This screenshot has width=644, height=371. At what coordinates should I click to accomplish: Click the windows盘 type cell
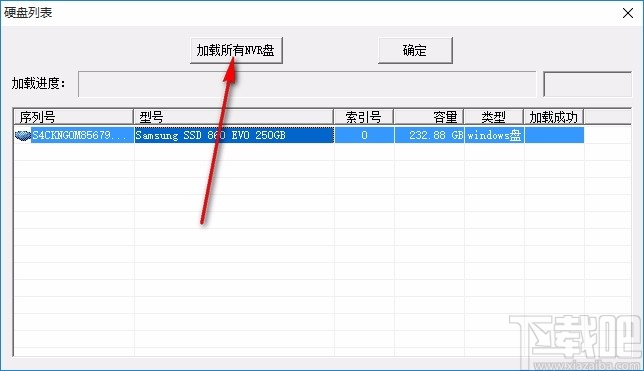click(494, 135)
